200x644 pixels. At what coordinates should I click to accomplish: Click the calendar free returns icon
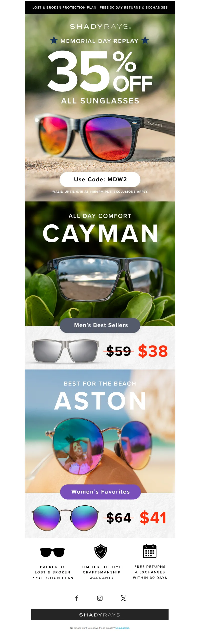pyautogui.click(x=149, y=551)
